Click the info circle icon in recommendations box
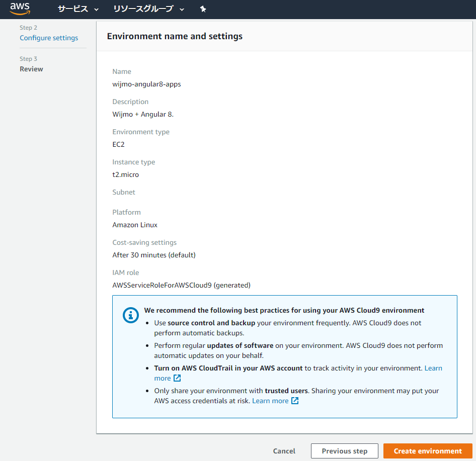The width and height of the screenshot is (476, 461). click(130, 315)
